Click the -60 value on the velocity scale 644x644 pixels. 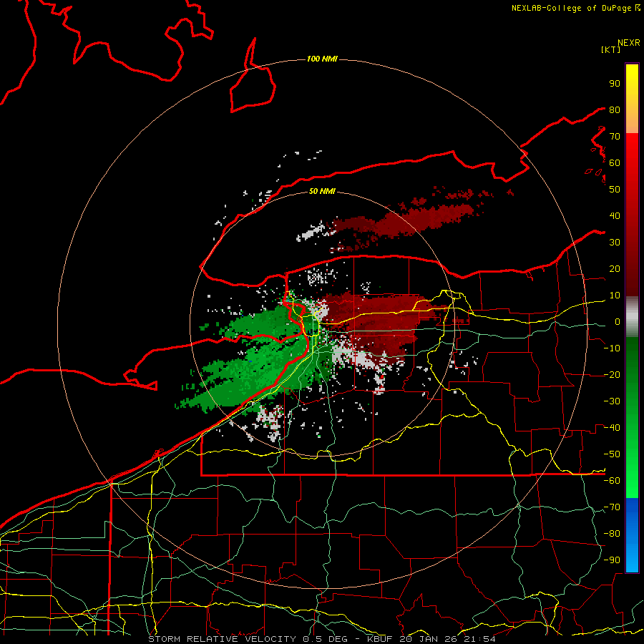[x=612, y=481]
